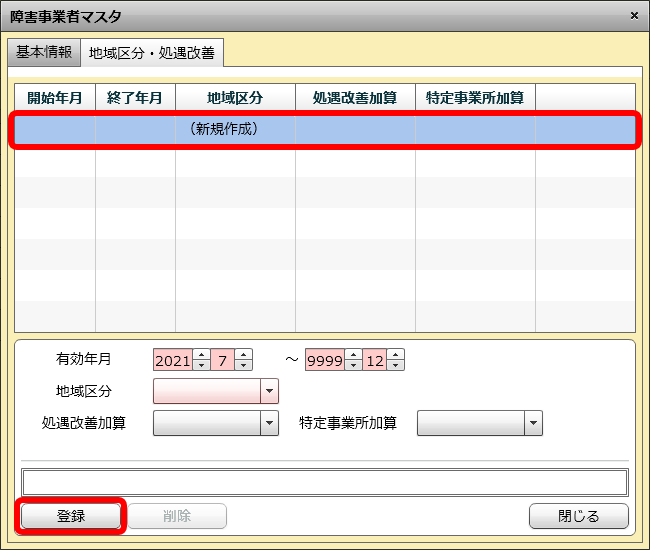This screenshot has width=650, height=550.
Task: Click the 処遇改善加算 column header
Action: pos(355,97)
